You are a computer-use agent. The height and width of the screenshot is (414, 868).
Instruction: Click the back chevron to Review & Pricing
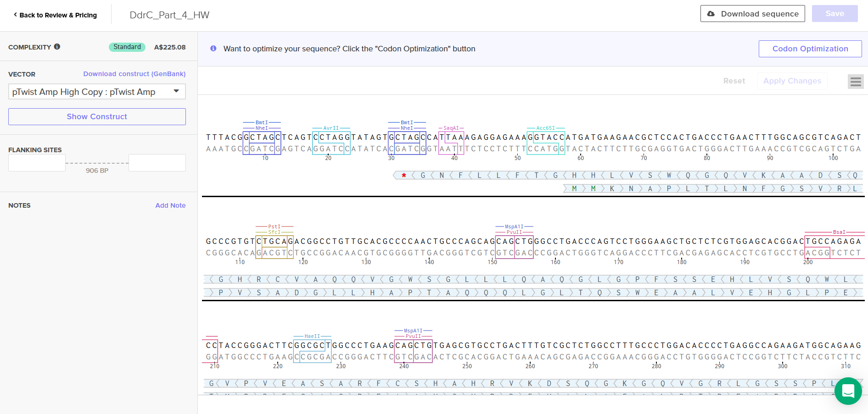click(x=15, y=15)
